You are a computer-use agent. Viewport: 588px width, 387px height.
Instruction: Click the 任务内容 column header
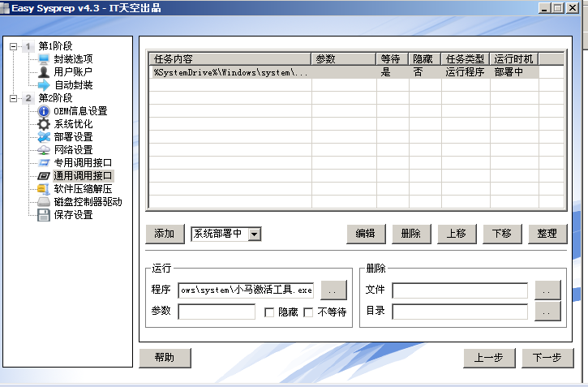(x=230, y=59)
